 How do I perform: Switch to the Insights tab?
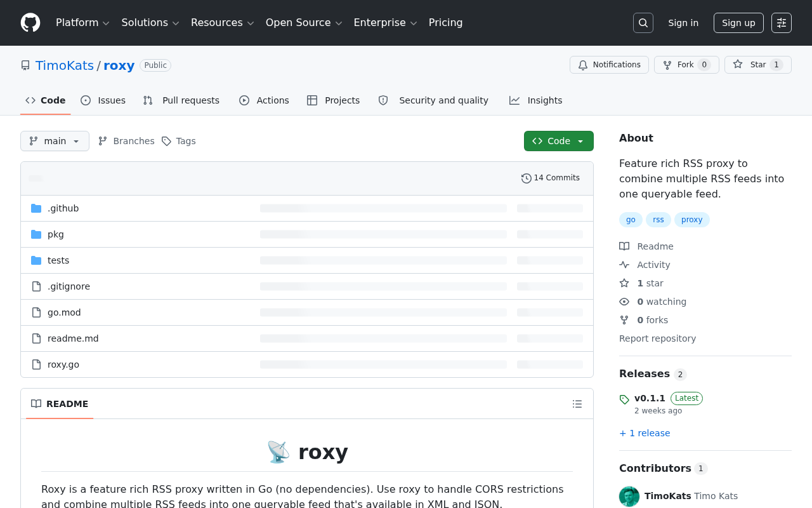click(x=536, y=100)
